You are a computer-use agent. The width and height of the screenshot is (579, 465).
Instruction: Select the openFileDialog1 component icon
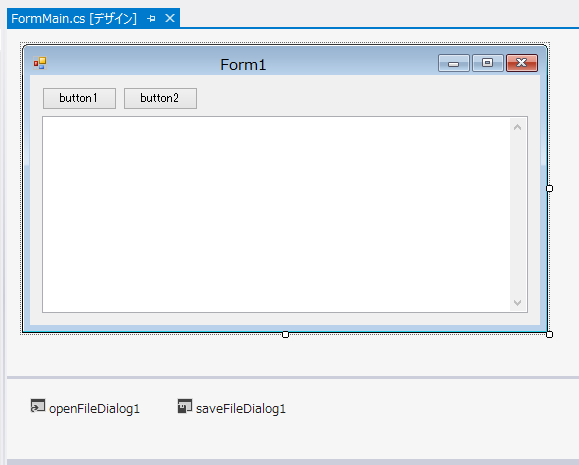(38, 406)
